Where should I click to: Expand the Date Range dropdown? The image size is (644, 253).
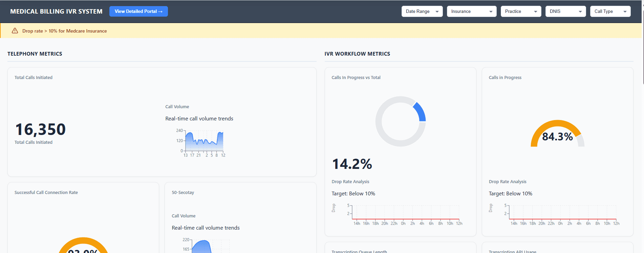[x=422, y=11]
